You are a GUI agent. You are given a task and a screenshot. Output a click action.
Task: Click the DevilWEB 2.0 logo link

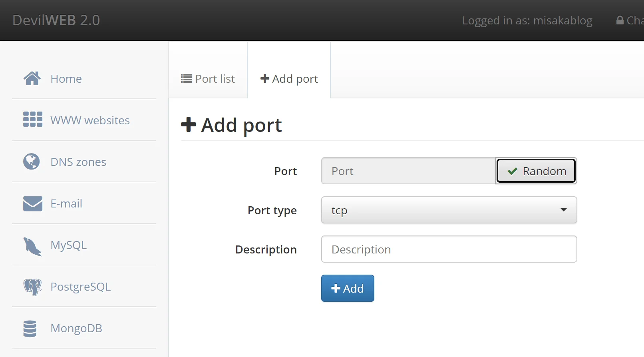(56, 20)
